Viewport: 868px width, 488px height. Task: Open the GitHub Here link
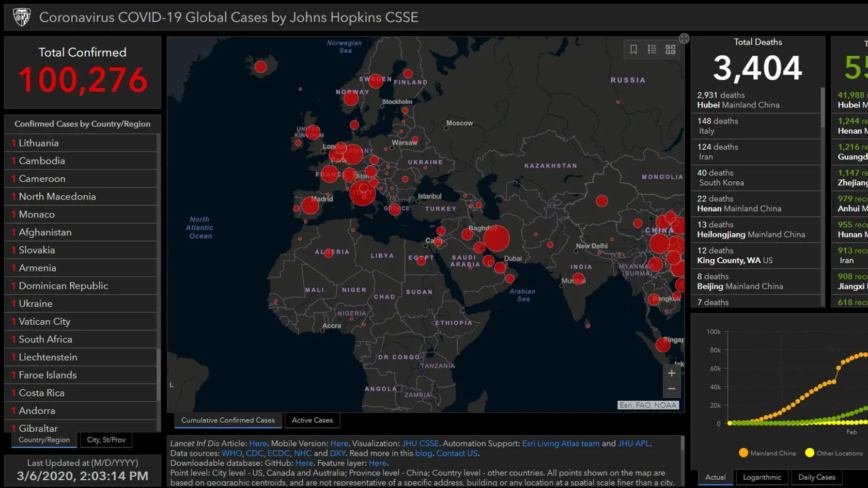tap(304, 463)
